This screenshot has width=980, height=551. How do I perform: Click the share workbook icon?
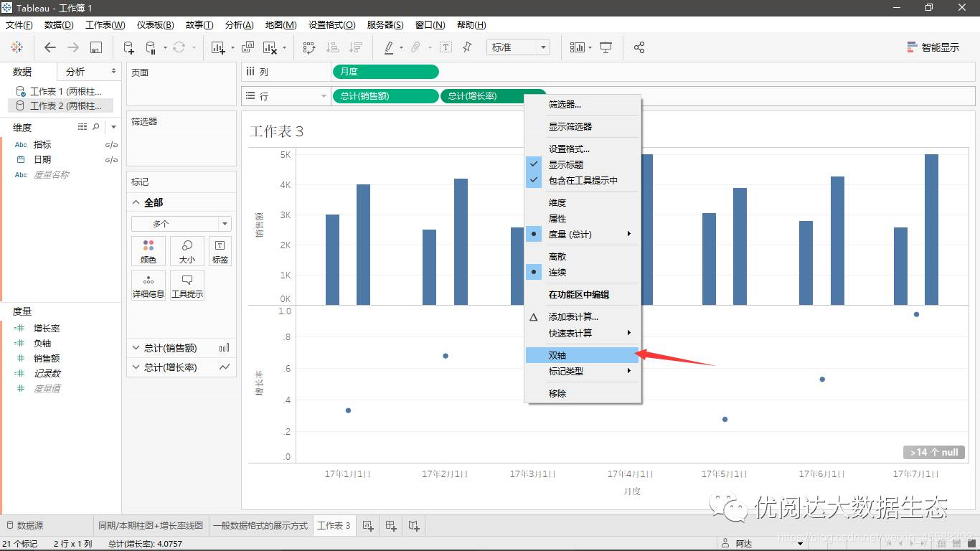click(639, 47)
